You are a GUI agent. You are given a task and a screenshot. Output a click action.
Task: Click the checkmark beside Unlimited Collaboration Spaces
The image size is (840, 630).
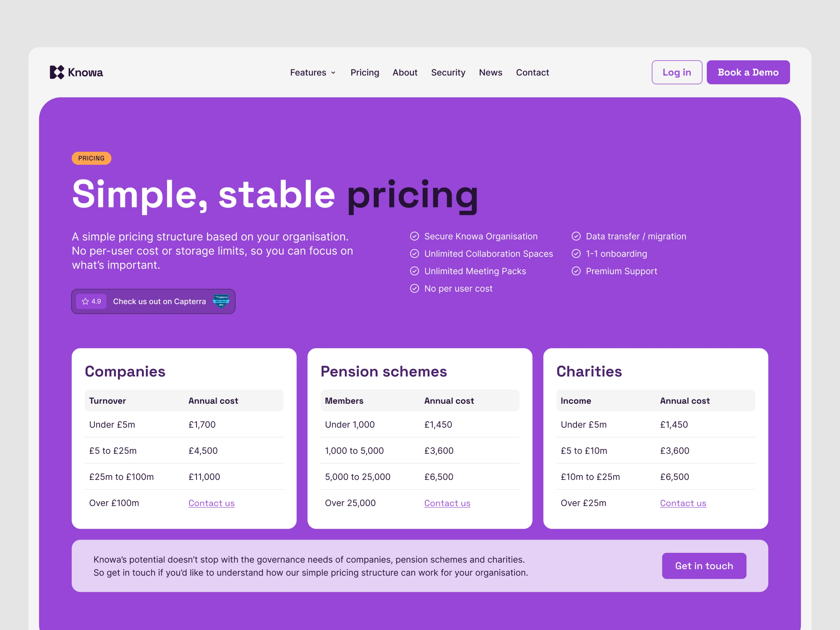[414, 254]
